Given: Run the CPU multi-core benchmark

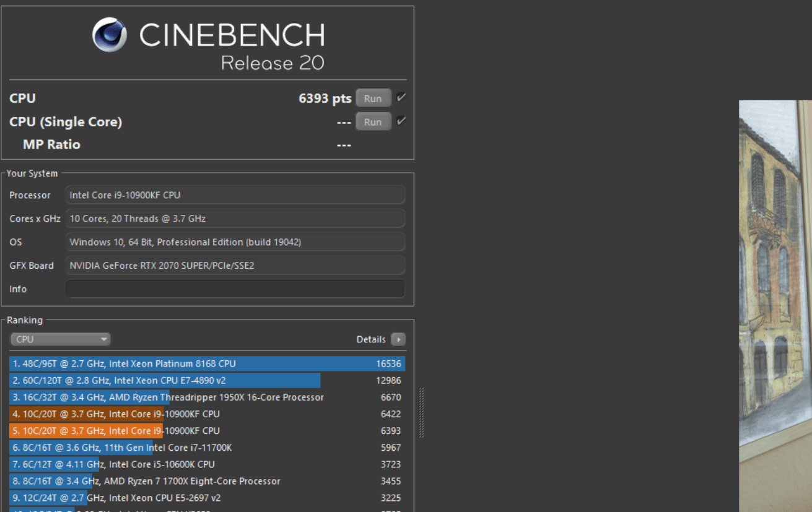Looking at the screenshot, I should point(373,98).
